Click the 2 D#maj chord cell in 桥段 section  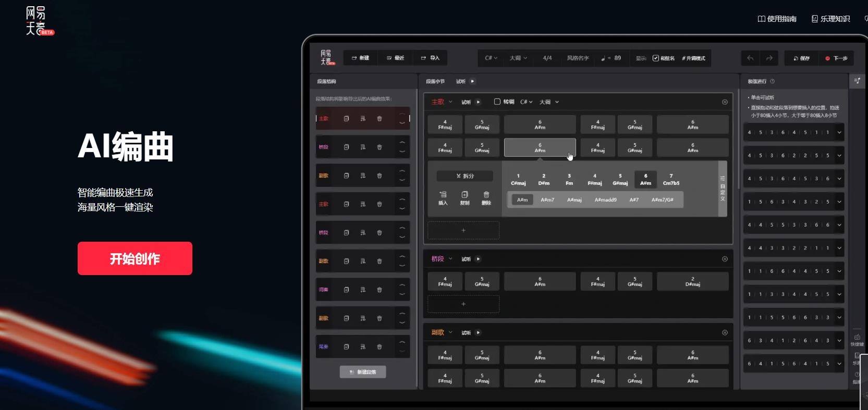[692, 281]
